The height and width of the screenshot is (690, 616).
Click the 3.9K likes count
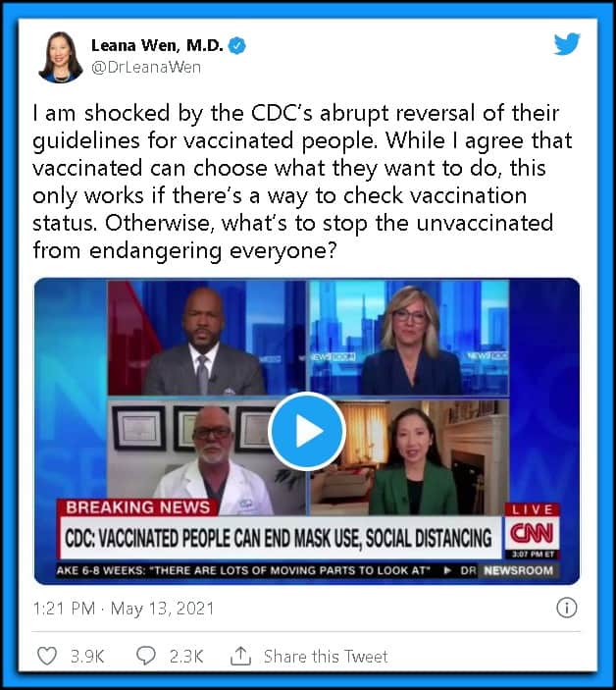pyautogui.click(x=87, y=657)
